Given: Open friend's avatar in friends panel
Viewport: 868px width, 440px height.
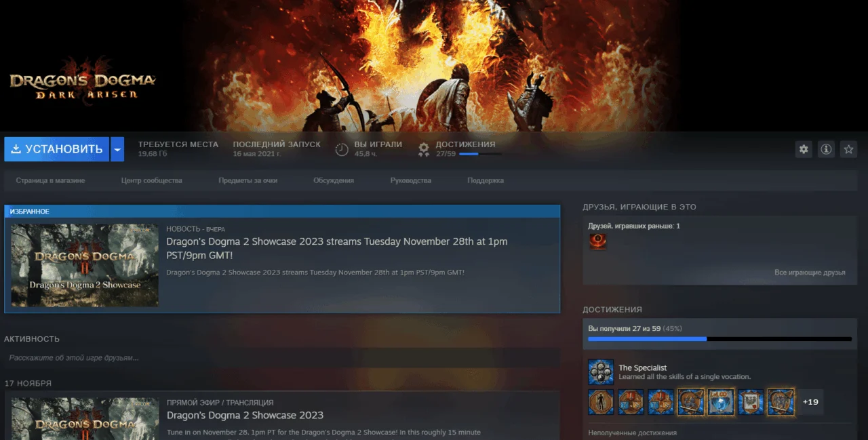Looking at the screenshot, I should coord(598,241).
